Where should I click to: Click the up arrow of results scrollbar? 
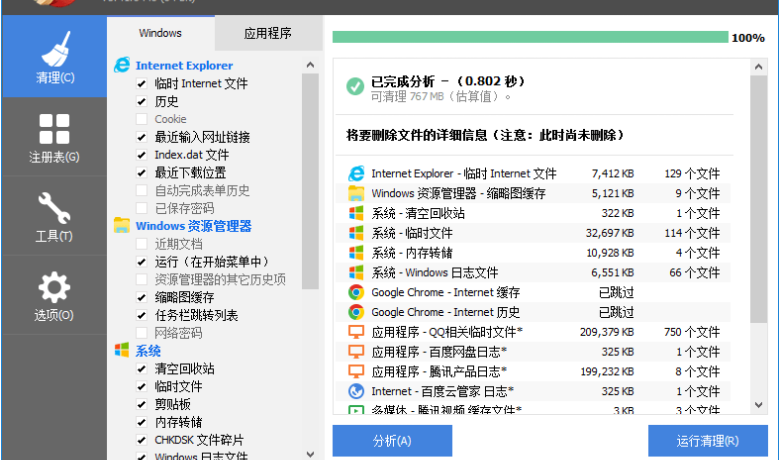click(x=759, y=67)
